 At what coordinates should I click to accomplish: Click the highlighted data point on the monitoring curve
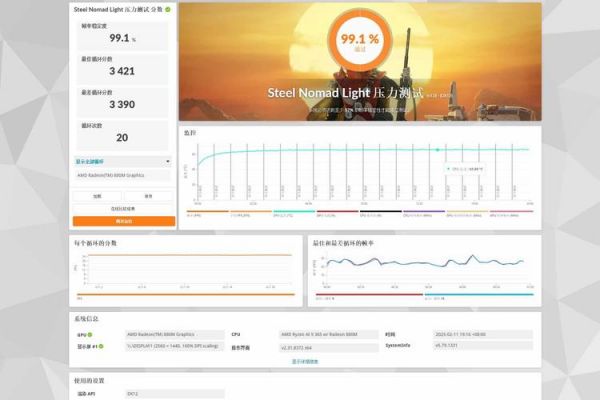click(437, 150)
